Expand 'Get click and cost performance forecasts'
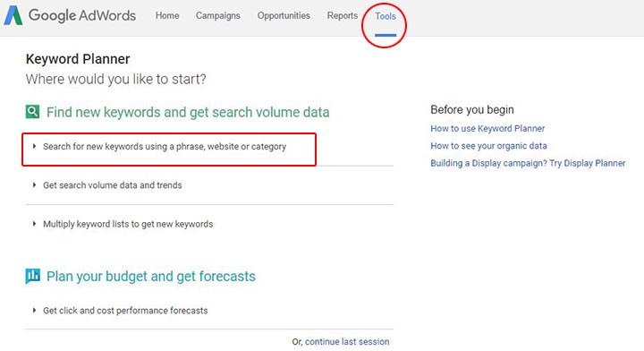The height and width of the screenshot is (351, 644). click(125, 311)
